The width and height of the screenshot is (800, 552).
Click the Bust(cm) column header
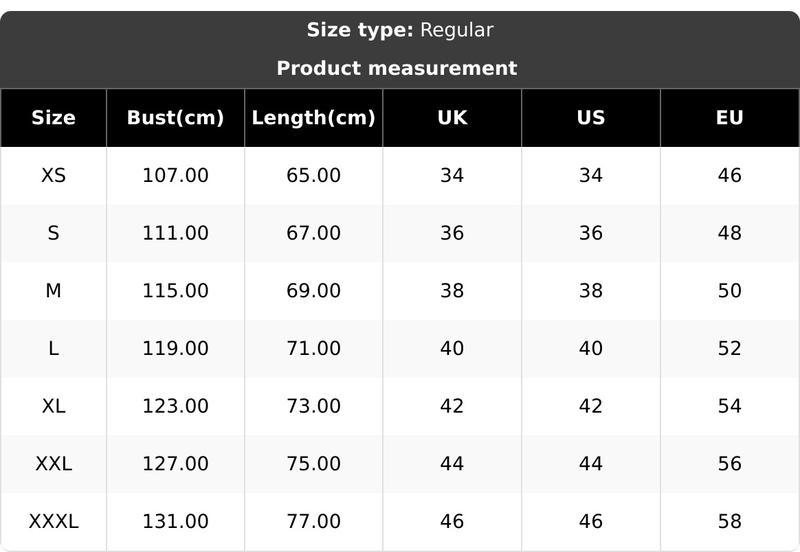[175, 118]
